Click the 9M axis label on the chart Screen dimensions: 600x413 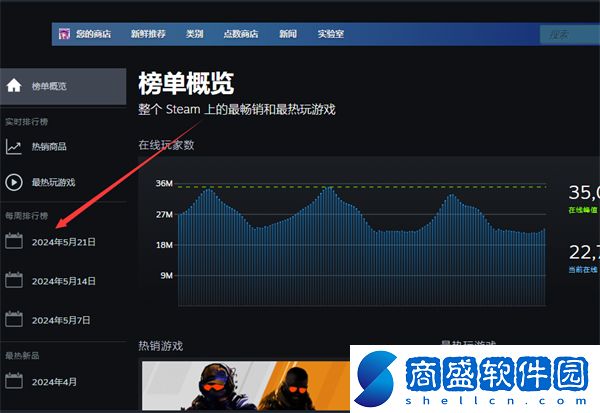[166, 276]
